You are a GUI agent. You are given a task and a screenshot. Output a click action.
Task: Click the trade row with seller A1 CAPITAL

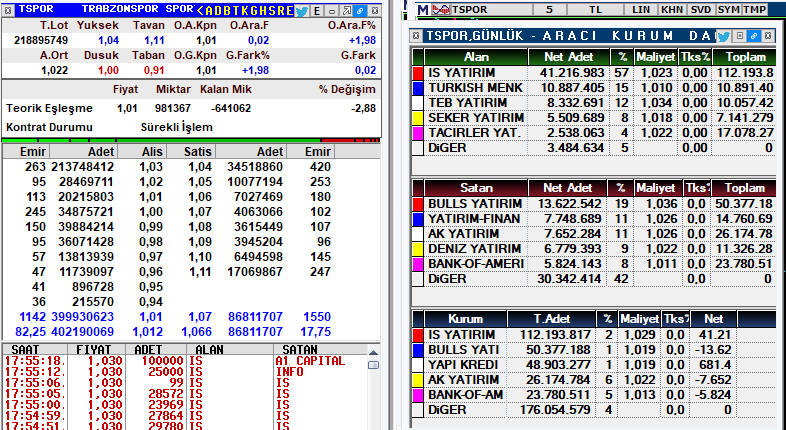(x=185, y=361)
